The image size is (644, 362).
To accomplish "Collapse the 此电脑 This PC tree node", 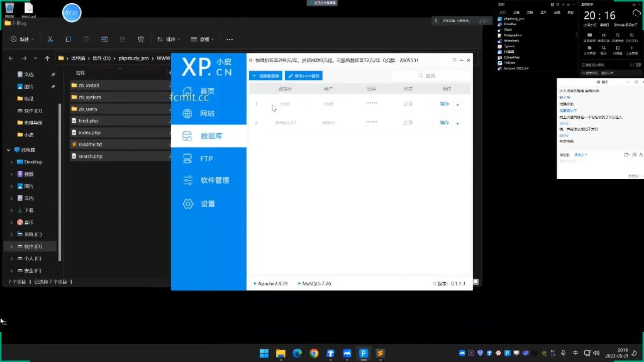I will click(x=8, y=150).
